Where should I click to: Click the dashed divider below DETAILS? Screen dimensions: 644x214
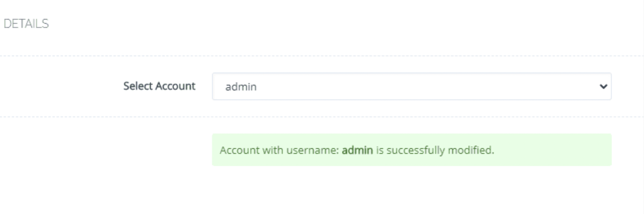pos(322,56)
